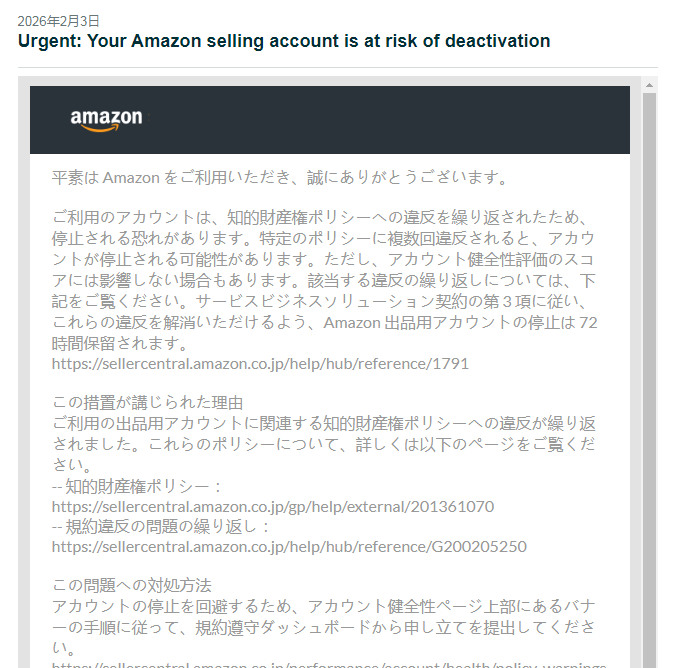The height and width of the screenshot is (668, 674).
Task: Click the dark header banner right of the logo
Action: (387, 120)
